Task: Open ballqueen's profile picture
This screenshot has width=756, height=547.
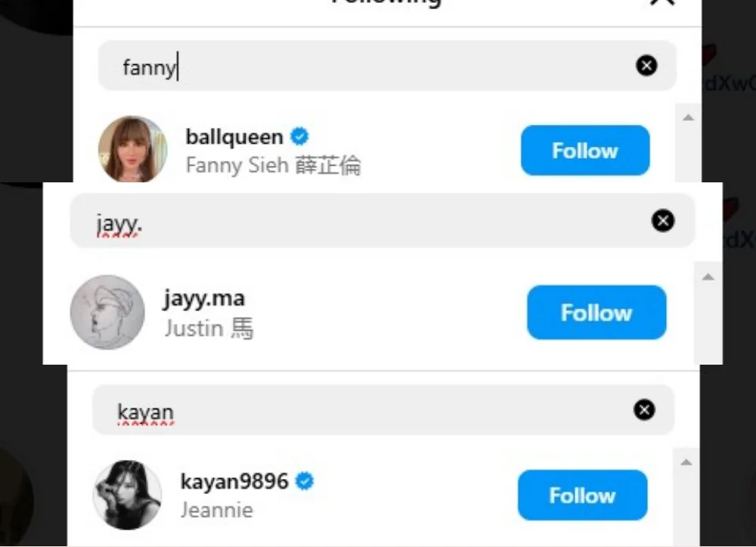Action: pyautogui.click(x=132, y=150)
